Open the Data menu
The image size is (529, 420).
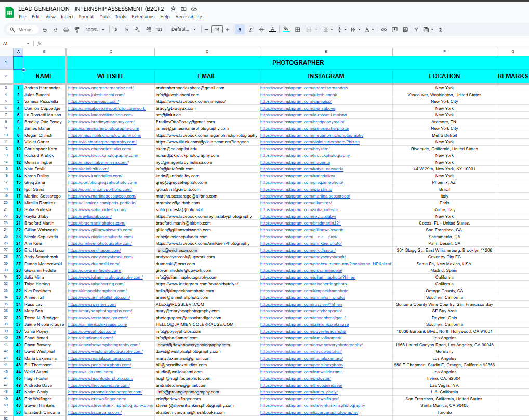pyautogui.click(x=104, y=17)
